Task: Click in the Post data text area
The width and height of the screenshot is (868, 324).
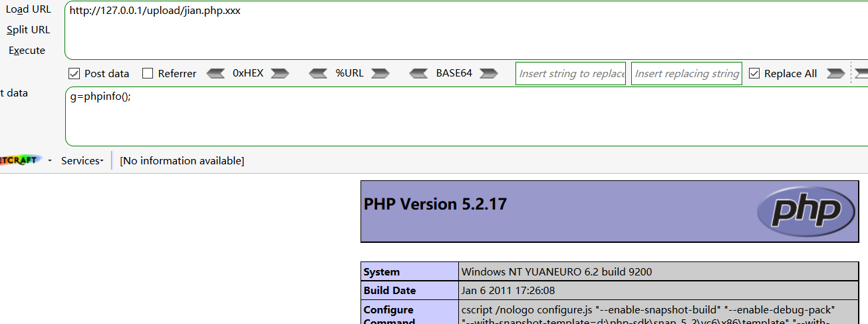Action: [466, 116]
